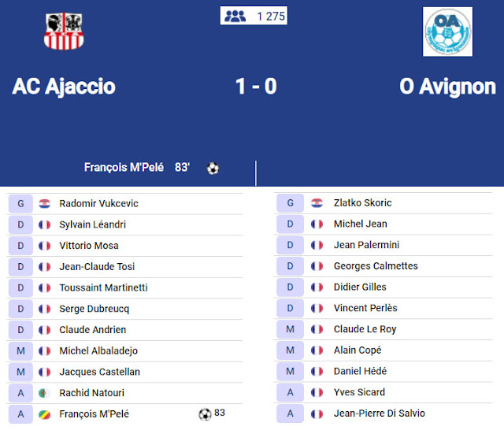Open player Claude Le Roy
504x430 pixels.
coord(365,329)
